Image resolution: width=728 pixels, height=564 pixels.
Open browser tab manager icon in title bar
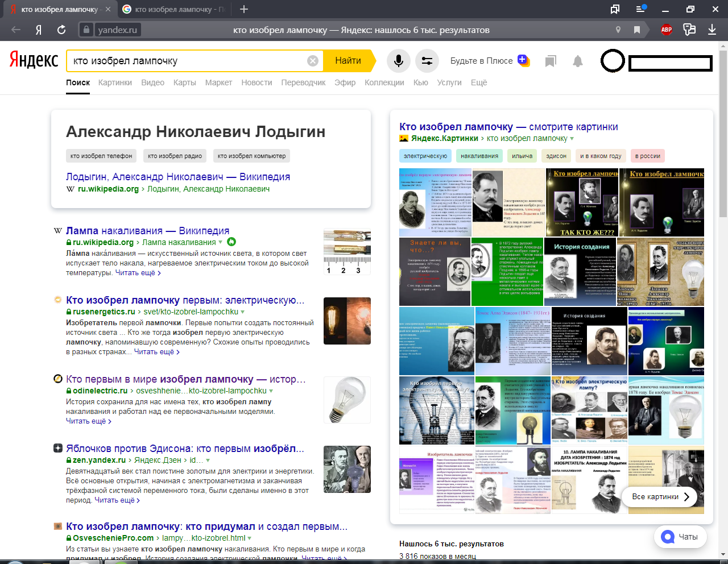pos(615,9)
